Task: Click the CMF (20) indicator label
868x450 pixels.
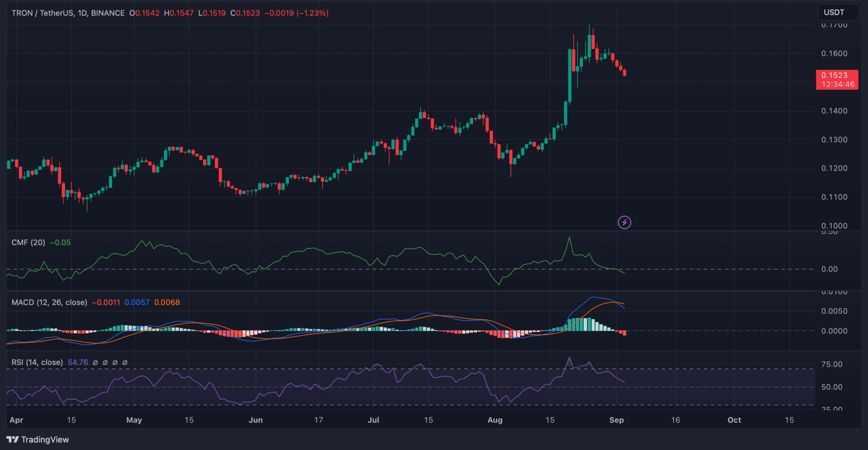Action: (x=28, y=243)
